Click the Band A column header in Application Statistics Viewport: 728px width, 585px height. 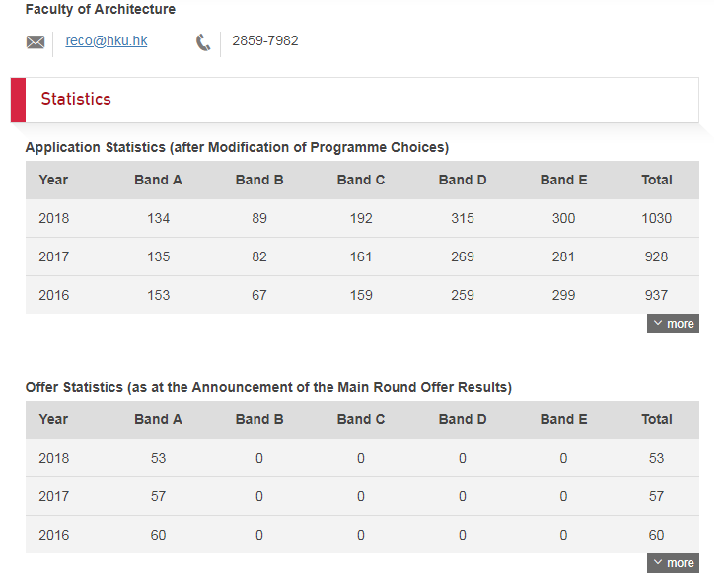158,180
